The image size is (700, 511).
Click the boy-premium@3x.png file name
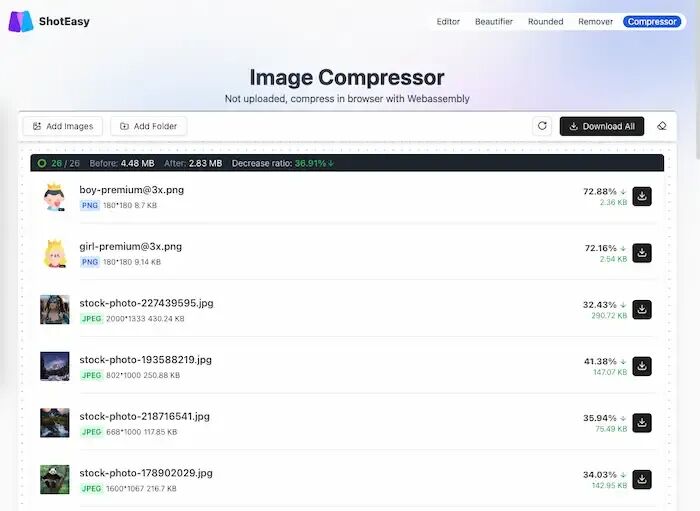[132, 190]
